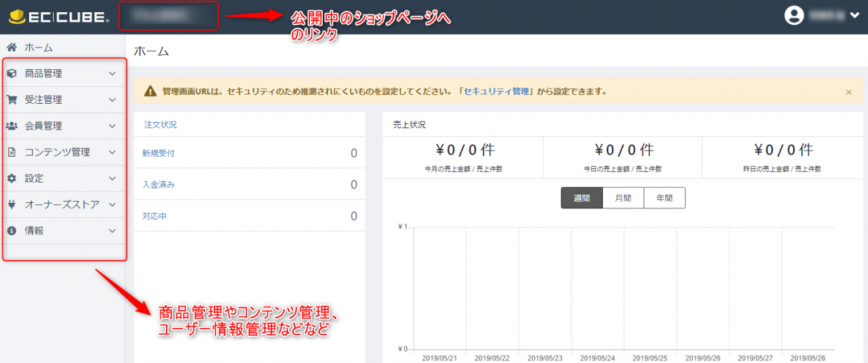The image size is (868, 363).
Task: Switch chart to 月間 view
Action: 623,198
